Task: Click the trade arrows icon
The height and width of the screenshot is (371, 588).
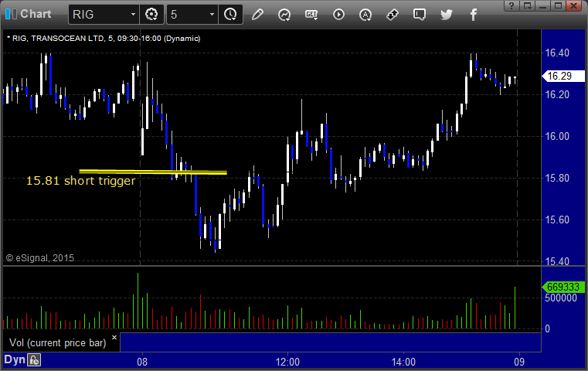Action: [x=393, y=15]
